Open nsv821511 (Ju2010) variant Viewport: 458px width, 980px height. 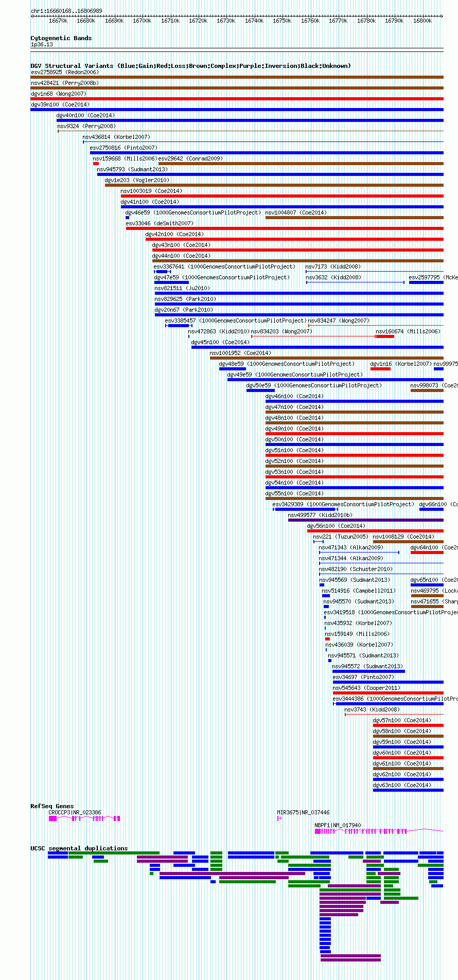[182, 288]
